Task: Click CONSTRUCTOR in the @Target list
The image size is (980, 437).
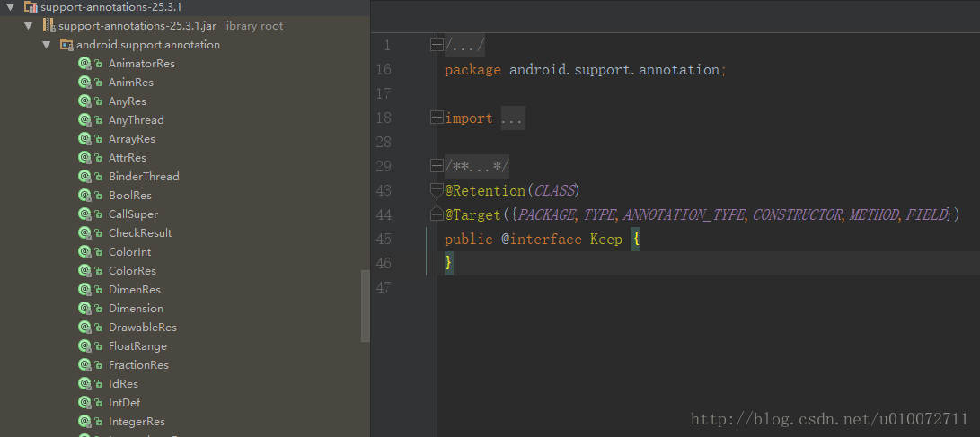Action: click(797, 214)
